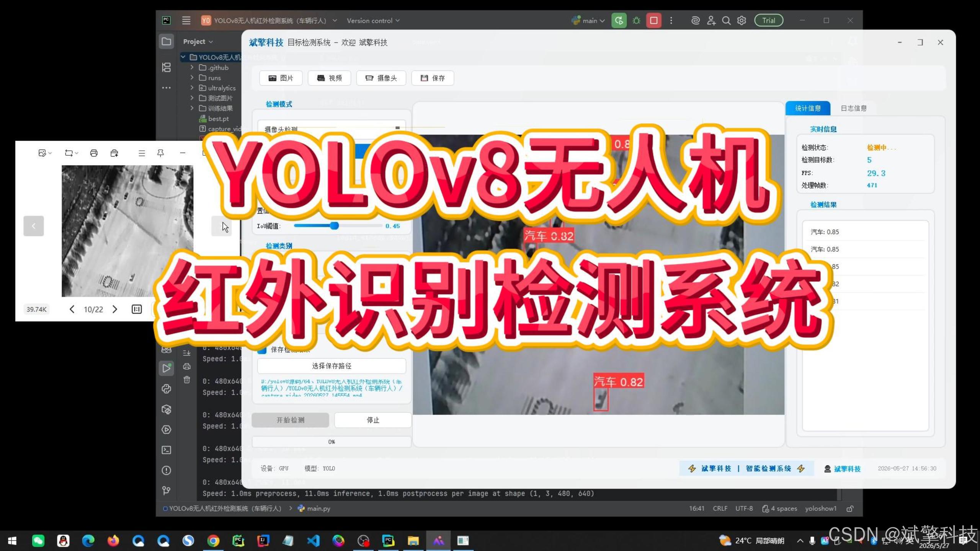Click the PyCharm rerun icon
The width and height of the screenshot is (980, 551).
pyautogui.click(x=619, y=20)
